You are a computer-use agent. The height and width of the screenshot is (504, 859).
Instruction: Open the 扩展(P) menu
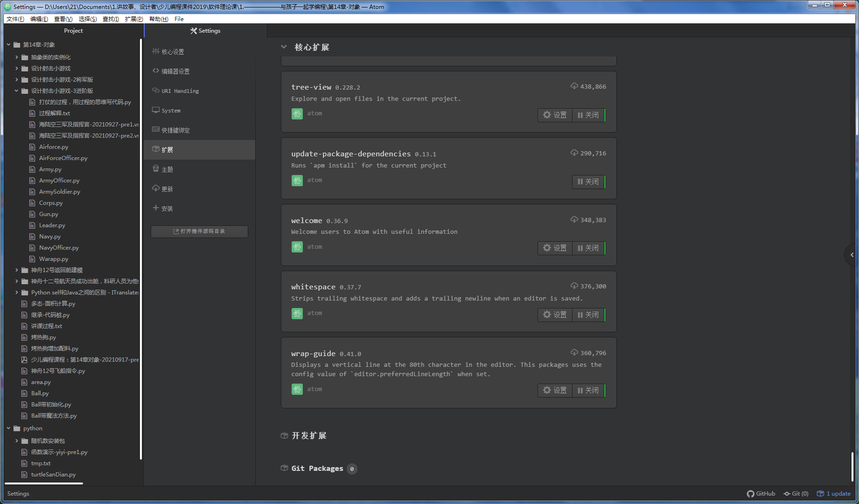point(134,19)
